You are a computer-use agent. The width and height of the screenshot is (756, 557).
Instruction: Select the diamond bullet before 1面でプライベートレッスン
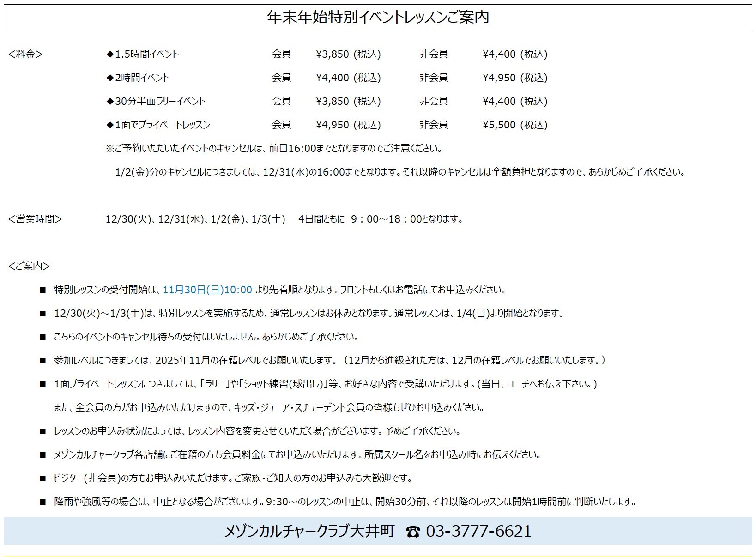[x=110, y=125]
